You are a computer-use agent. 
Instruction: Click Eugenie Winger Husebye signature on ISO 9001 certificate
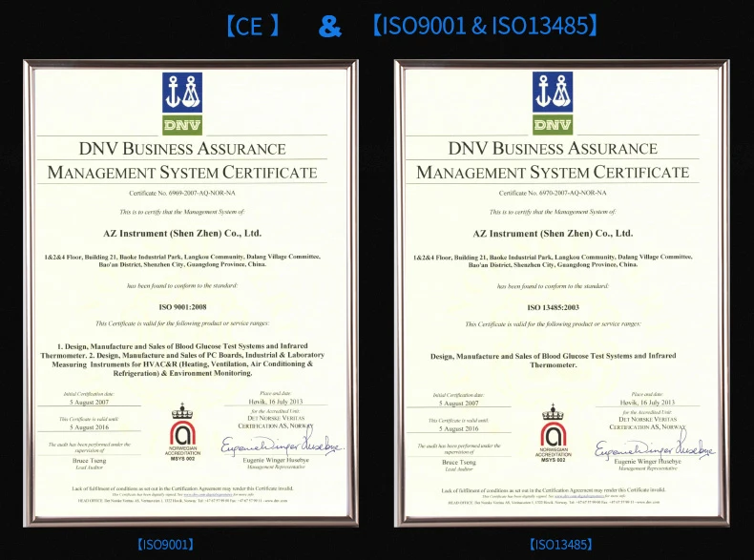tap(282, 444)
